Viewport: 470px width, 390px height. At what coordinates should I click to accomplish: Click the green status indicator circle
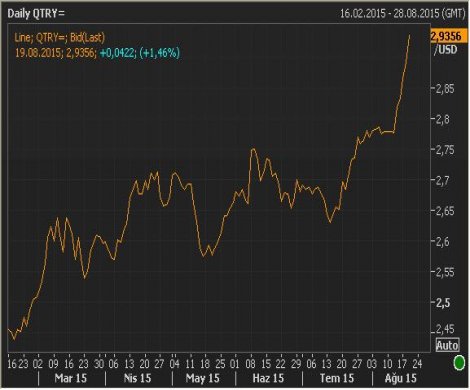tap(459, 363)
